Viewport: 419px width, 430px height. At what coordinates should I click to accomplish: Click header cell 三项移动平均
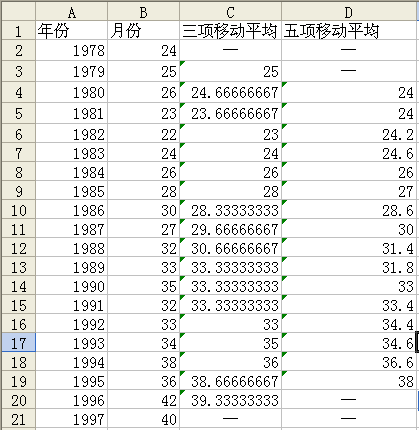point(230,31)
